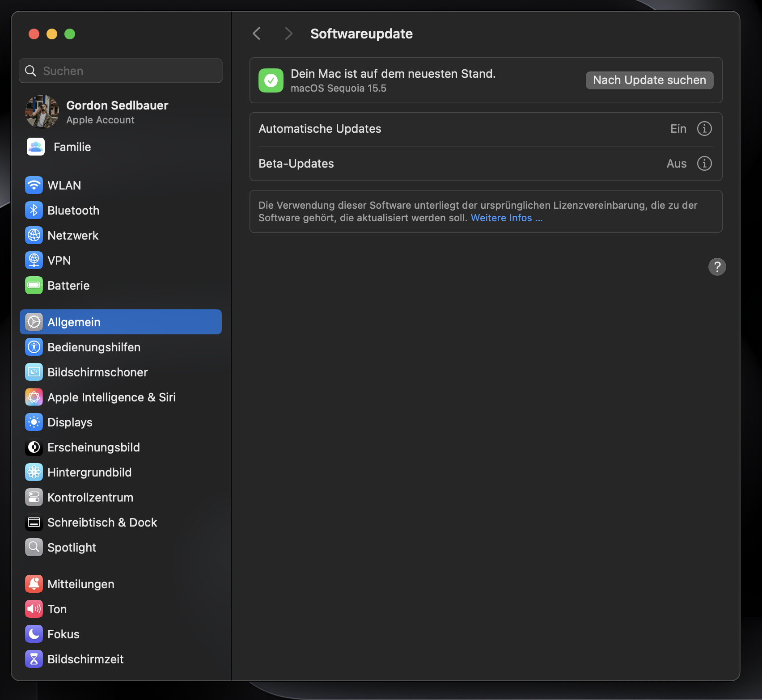Open Displays settings
This screenshot has height=700, width=762.
(70, 422)
